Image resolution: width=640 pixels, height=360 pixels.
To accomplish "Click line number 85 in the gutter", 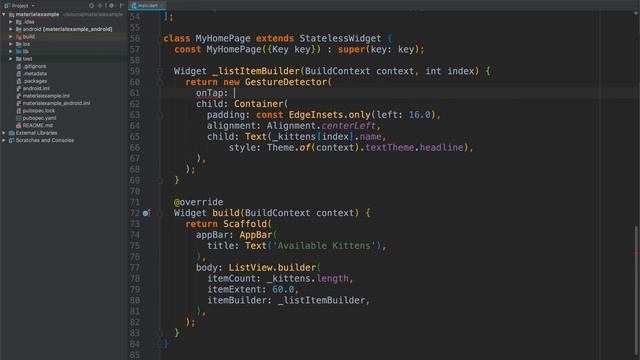I will coord(135,355).
